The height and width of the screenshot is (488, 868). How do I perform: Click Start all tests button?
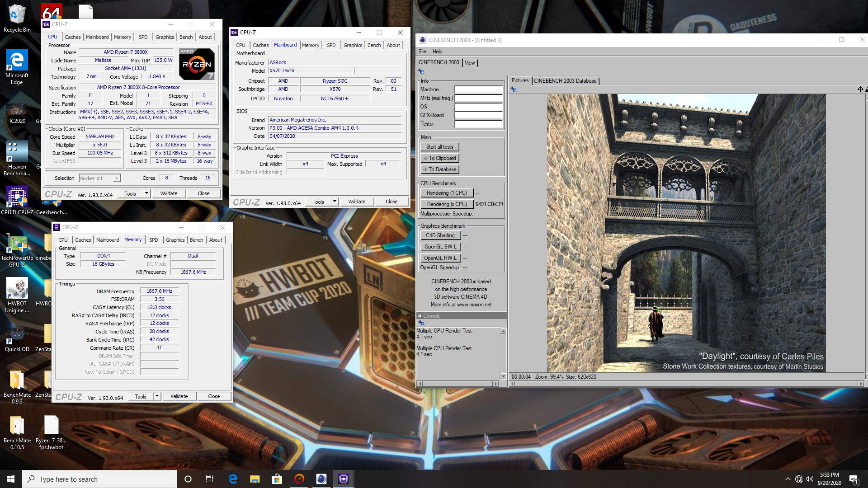[x=439, y=147]
